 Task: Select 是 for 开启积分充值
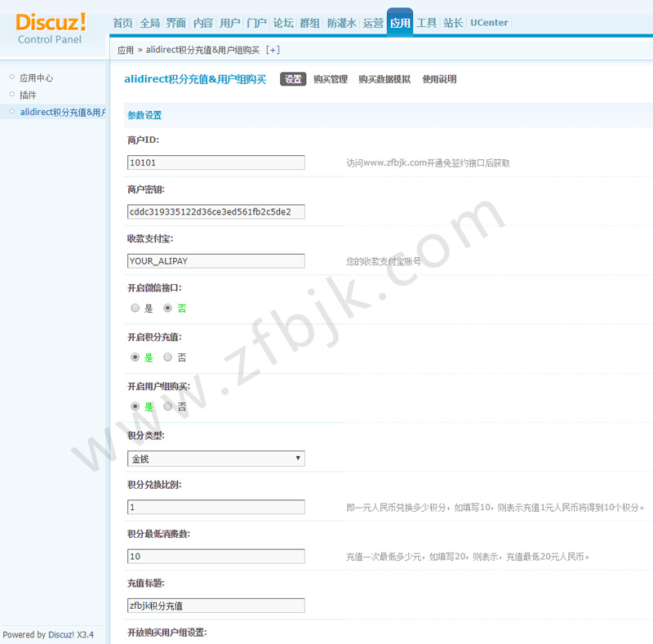pyautogui.click(x=135, y=357)
